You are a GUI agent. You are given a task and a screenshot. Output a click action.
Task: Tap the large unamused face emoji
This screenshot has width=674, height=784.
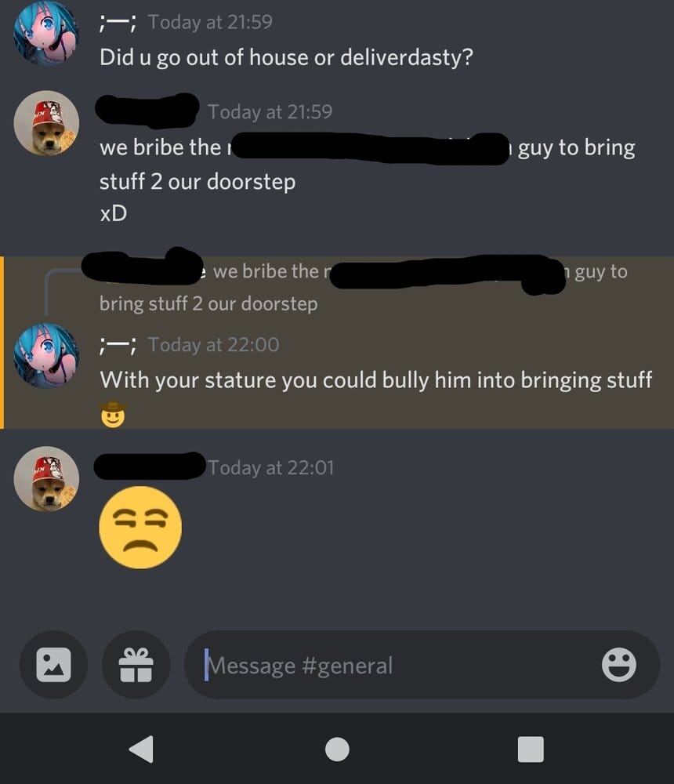click(140, 528)
